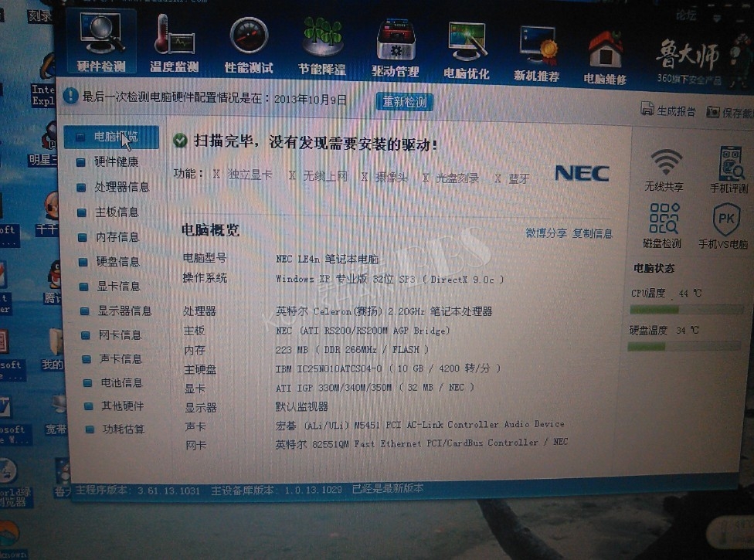The width and height of the screenshot is (754, 560).
Task: Launch the 性能测试 performance benchmark
Action: coord(249,45)
